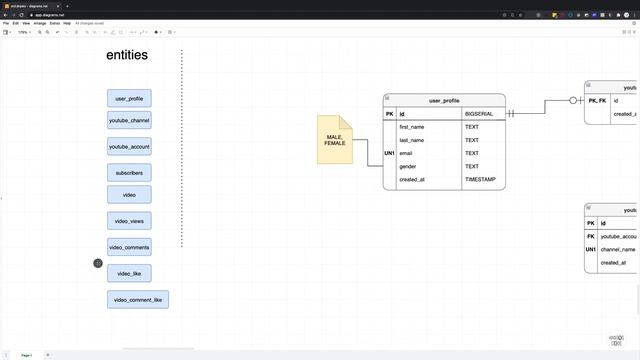
Task: Reload the browser page
Action: point(21,15)
